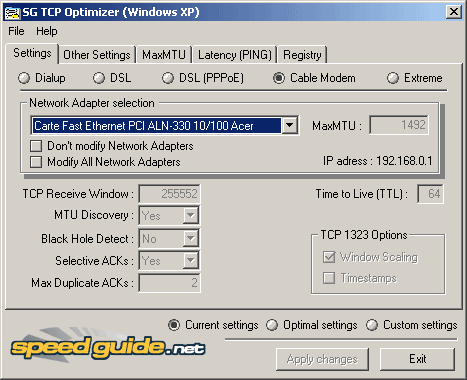The width and height of the screenshot is (467, 380).
Task: Click the speedguide.net logo
Action: pos(108,346)
